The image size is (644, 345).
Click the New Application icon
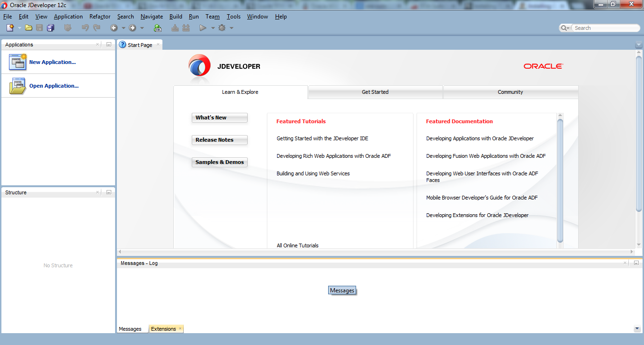(x=18, y=62)
